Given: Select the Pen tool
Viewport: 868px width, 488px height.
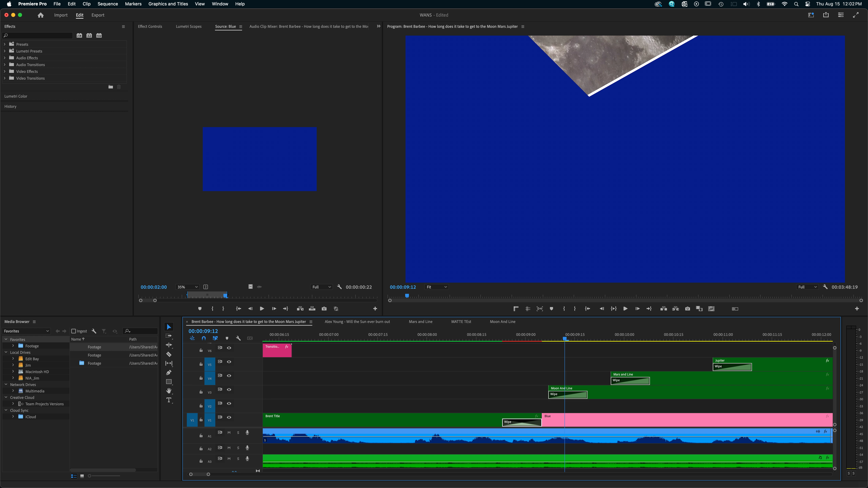Looking at the screenshot, I should pos(169,372).
